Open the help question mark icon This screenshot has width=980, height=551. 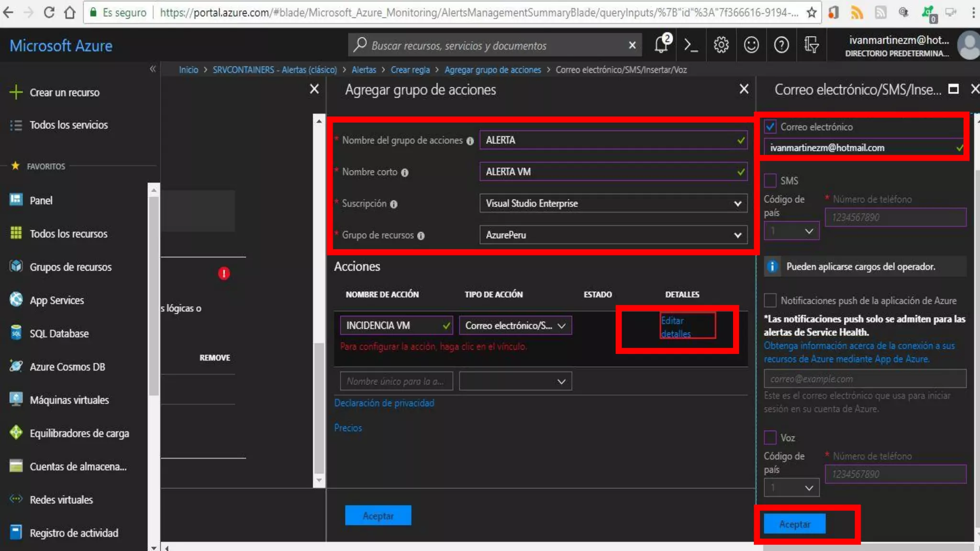(x=781, y=45)
